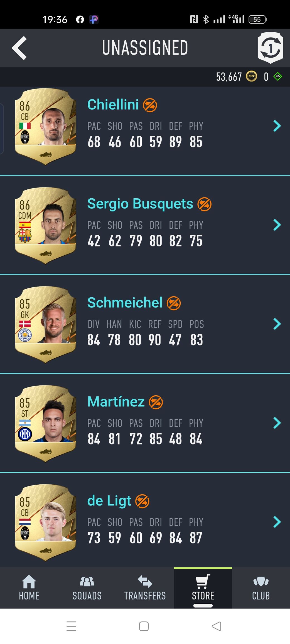The width and height of the screenshot is (290, 644).
Task: Tap the FUT coins icon
Action: click(x=251, y=76)
